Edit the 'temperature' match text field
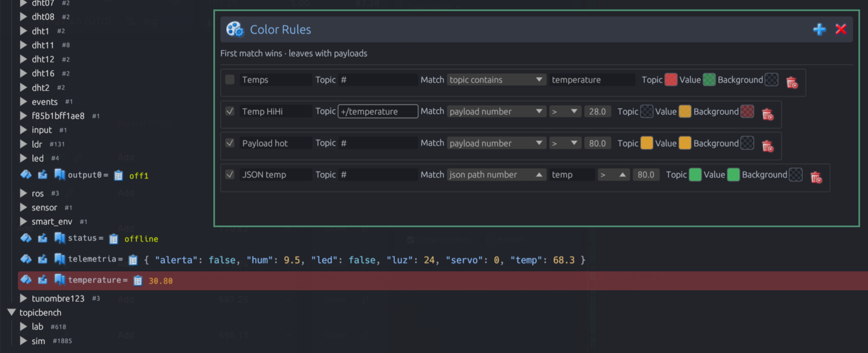Screen dimensions: 868x353 point(592,80)
